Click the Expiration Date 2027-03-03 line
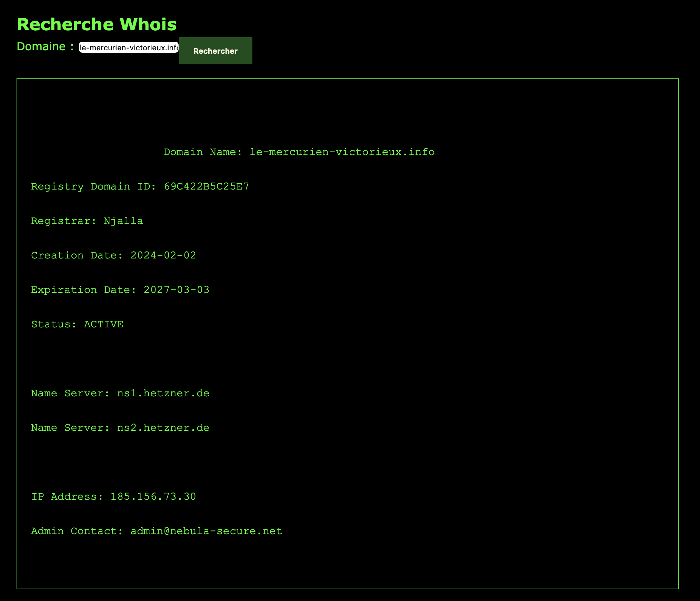 [120, 290]
